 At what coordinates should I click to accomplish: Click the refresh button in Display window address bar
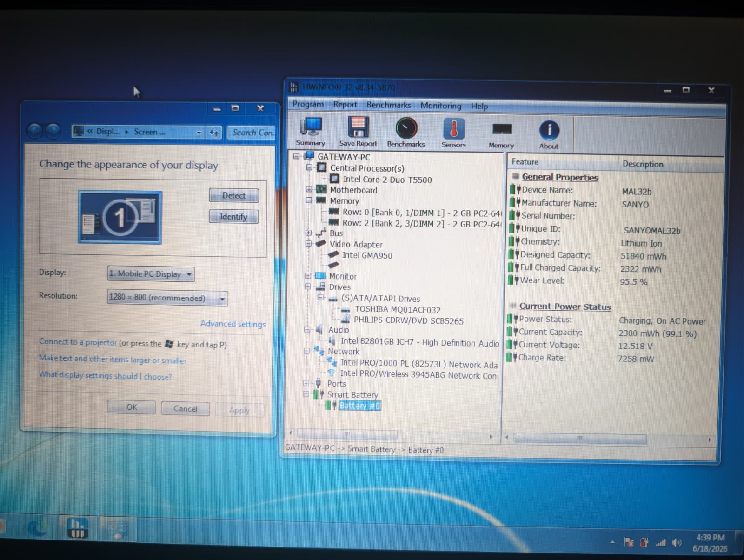pos(214,133)
